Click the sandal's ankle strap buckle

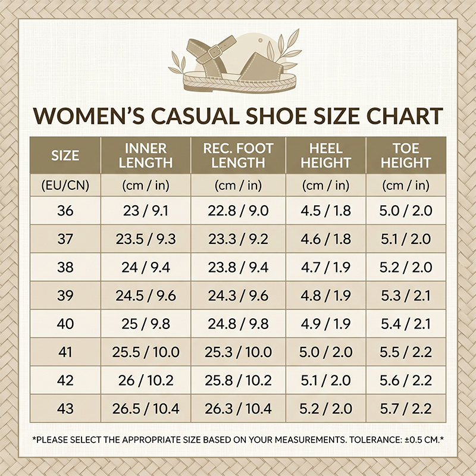pos(215,52)
